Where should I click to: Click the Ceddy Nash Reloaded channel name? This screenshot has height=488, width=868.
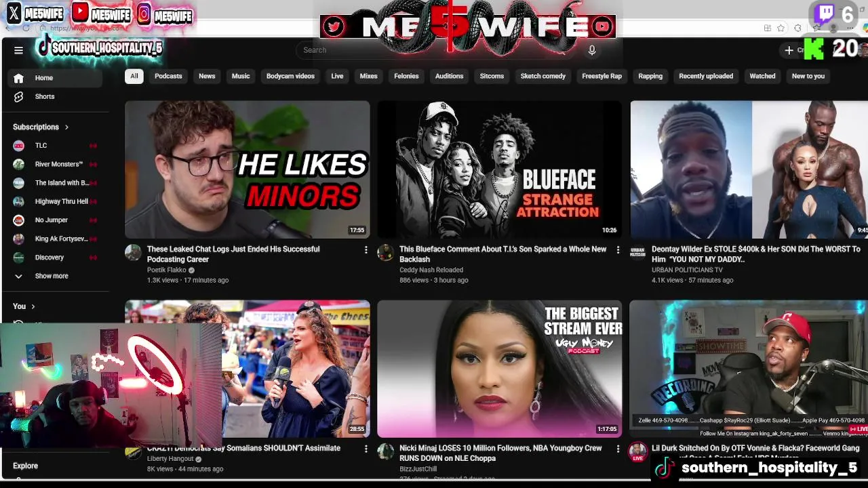tap(431, 270)
